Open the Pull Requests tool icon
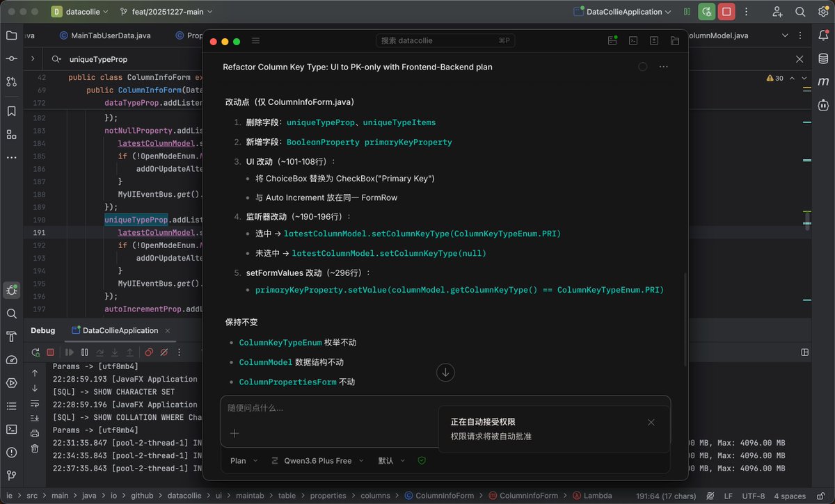Viewport: 835px width, 504px height. [11, 82]
